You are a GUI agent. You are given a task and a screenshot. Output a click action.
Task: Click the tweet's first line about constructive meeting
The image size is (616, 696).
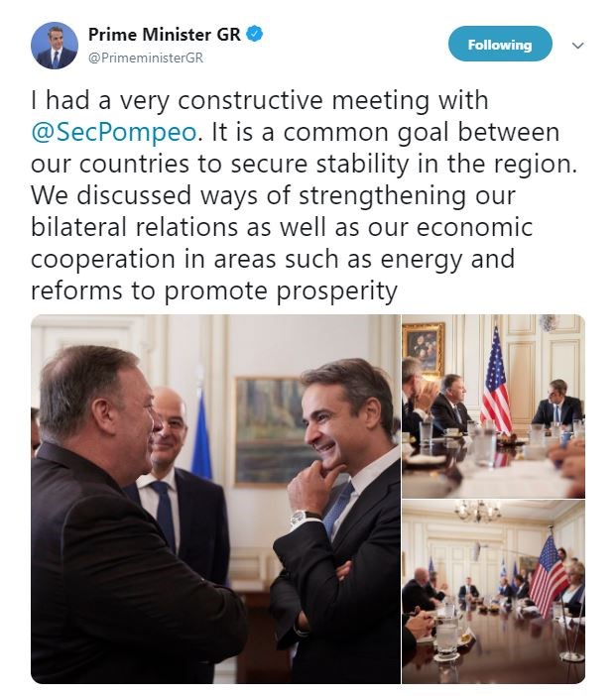tap(259, 101)
